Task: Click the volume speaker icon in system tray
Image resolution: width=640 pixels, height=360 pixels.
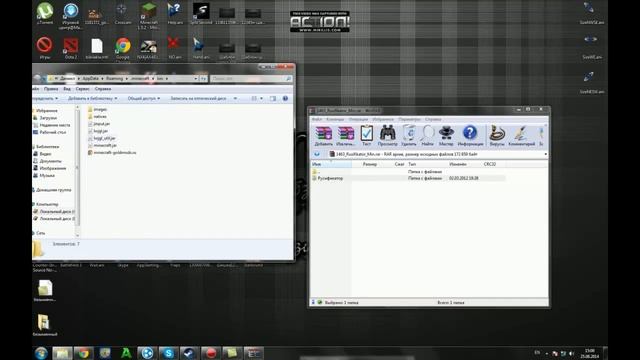Action: (571, 353)
